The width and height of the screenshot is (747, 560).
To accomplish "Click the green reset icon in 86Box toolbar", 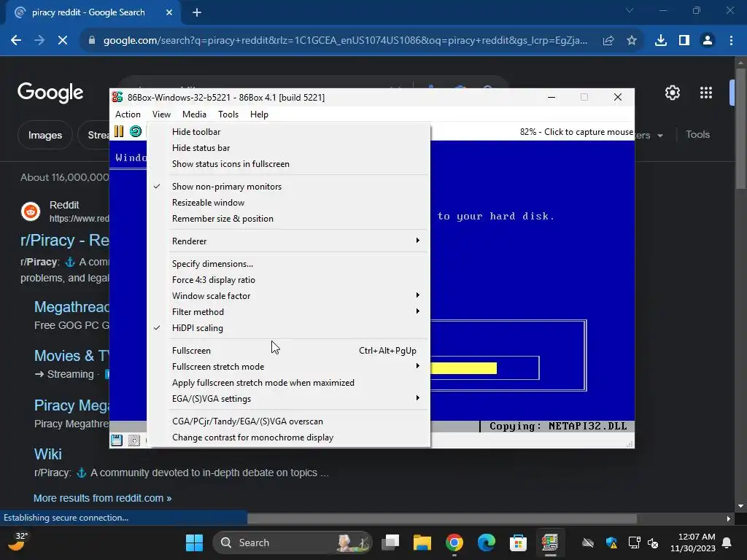I will (x=136, y=131).
